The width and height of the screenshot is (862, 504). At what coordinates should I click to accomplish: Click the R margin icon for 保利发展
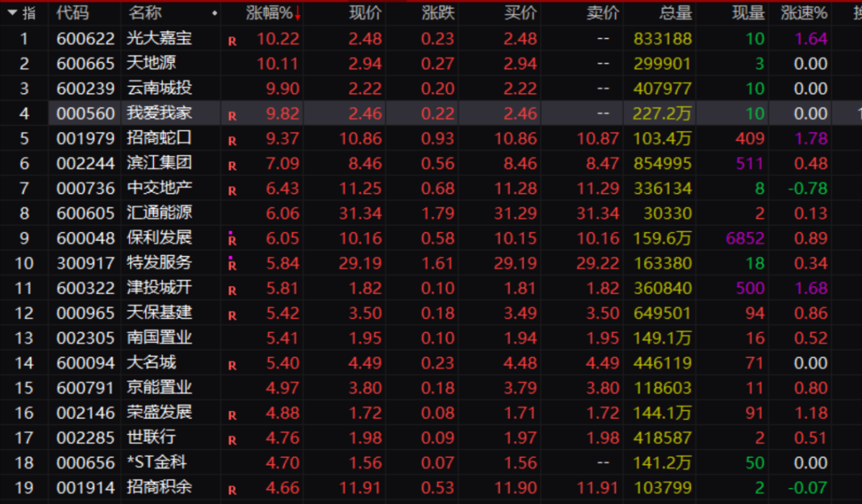pos(232,239)
